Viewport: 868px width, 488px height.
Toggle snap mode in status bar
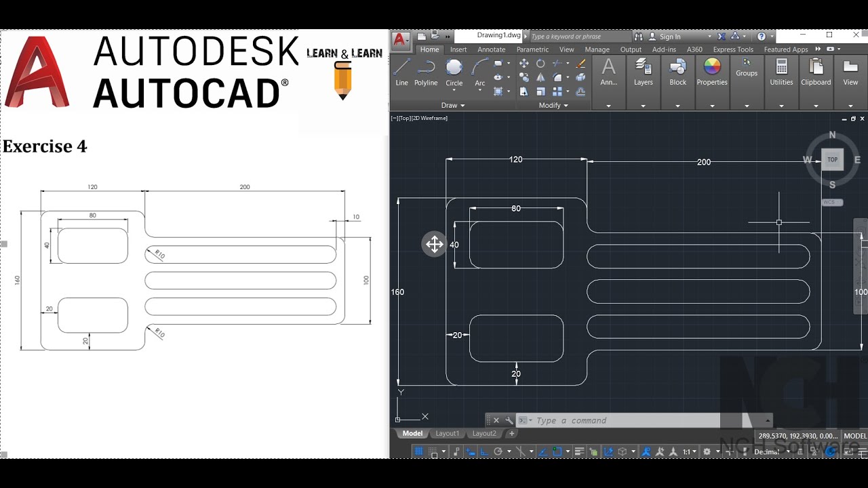tap(433, 451)
